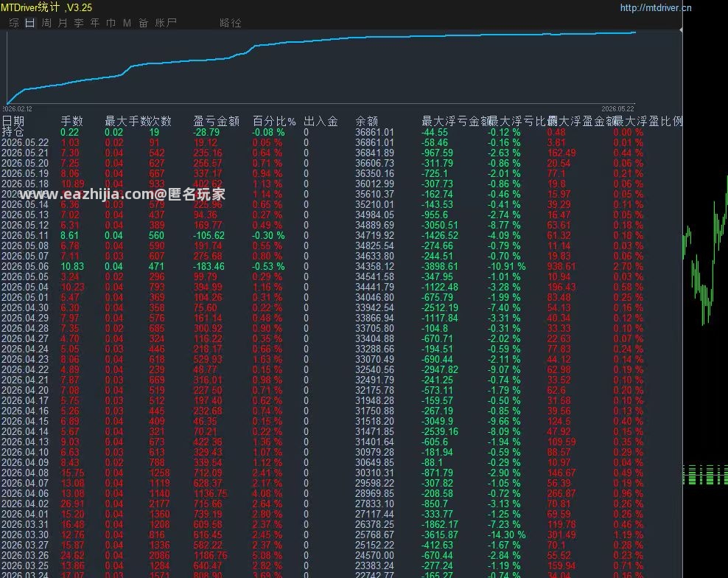Click max drawdown value -3050.51

pos(440,226)
